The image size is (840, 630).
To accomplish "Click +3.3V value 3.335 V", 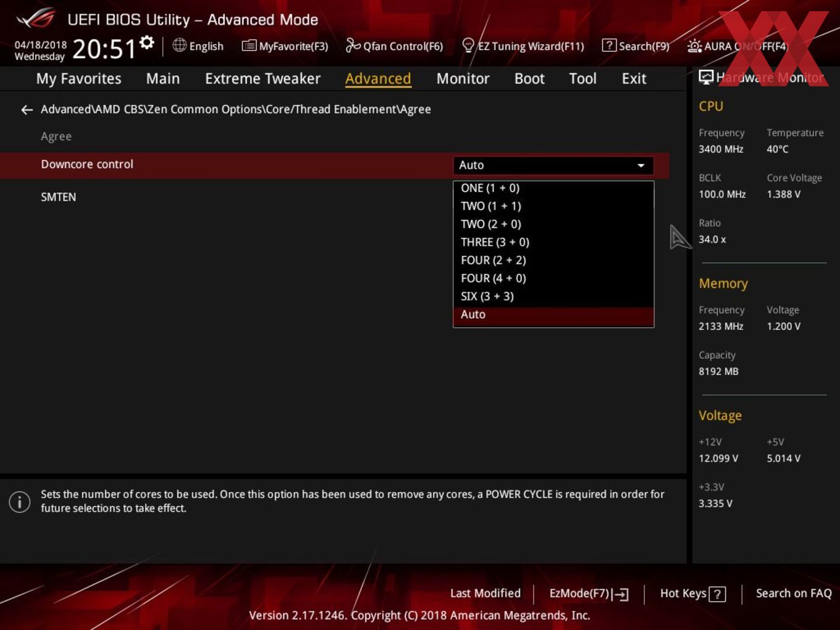I will coord(715,504).
